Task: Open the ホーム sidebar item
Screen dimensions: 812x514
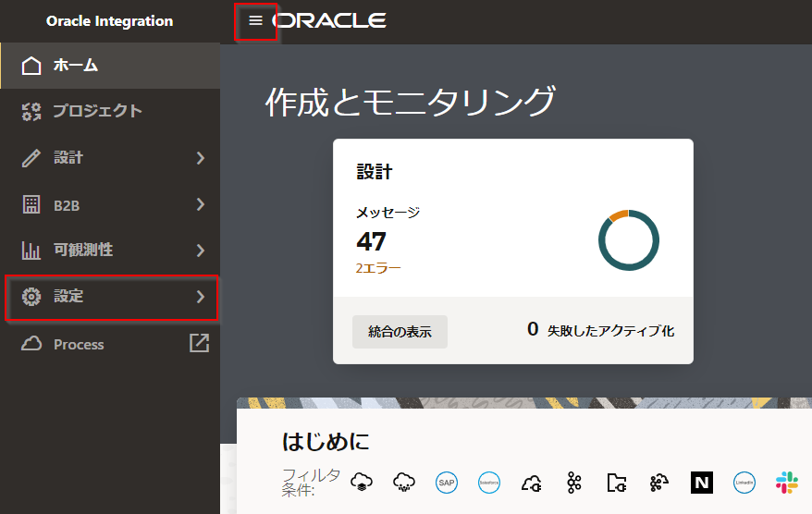Action: click(x=76, y=66)
